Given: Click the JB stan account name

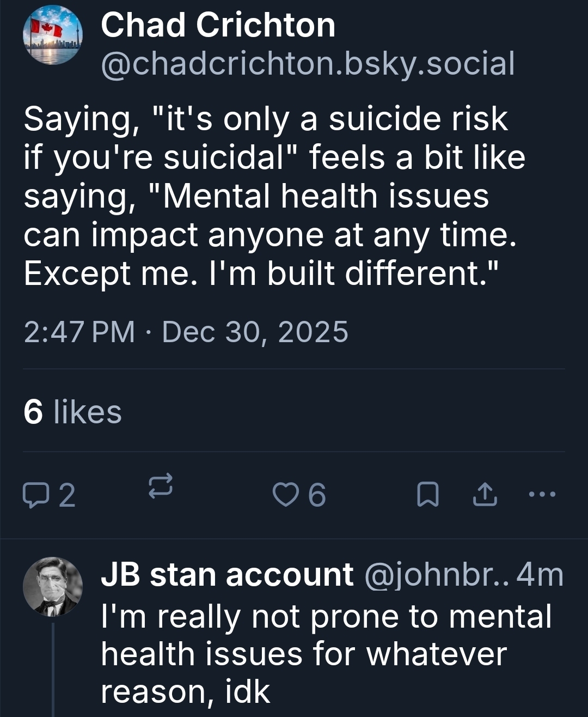Looking at the screenshot, I should pyautogui.click(x=227, y=575).
